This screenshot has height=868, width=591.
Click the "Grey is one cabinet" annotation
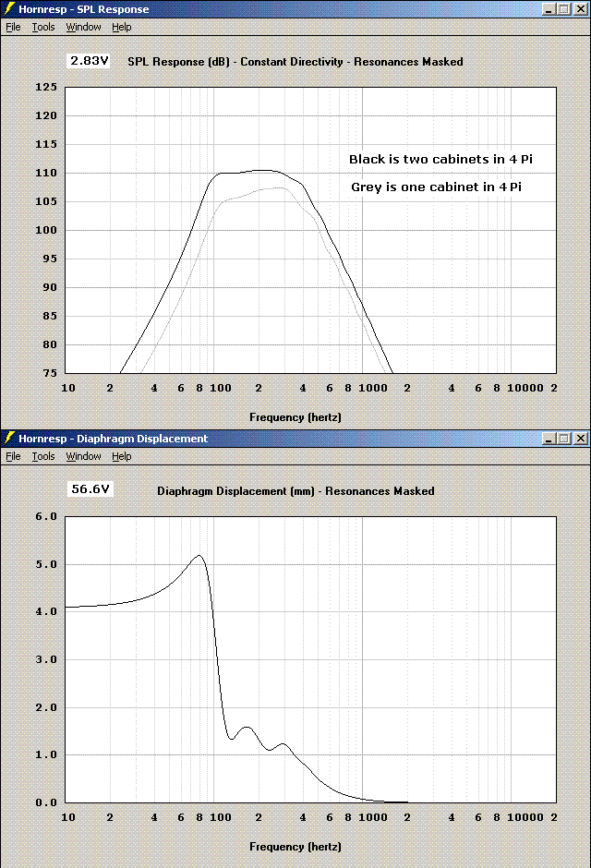click(x=436, y=187)
